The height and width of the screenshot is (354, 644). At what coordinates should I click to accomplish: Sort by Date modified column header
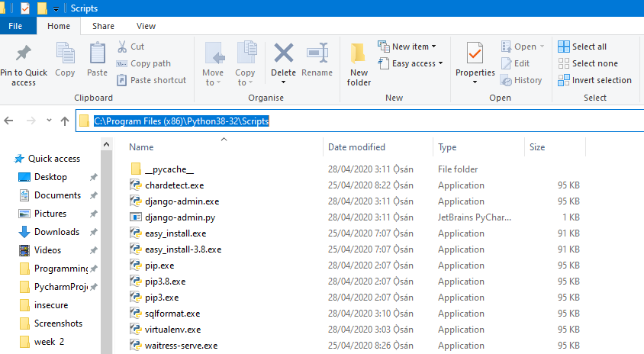(x=356, y=147)
